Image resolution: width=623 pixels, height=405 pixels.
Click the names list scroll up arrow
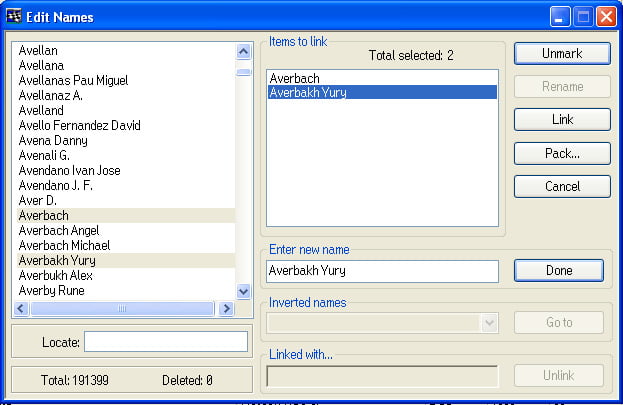tap(244, 51)
